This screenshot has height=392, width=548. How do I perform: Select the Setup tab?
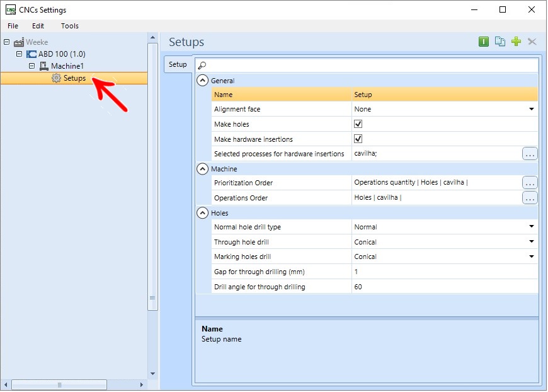click(178, 64)
